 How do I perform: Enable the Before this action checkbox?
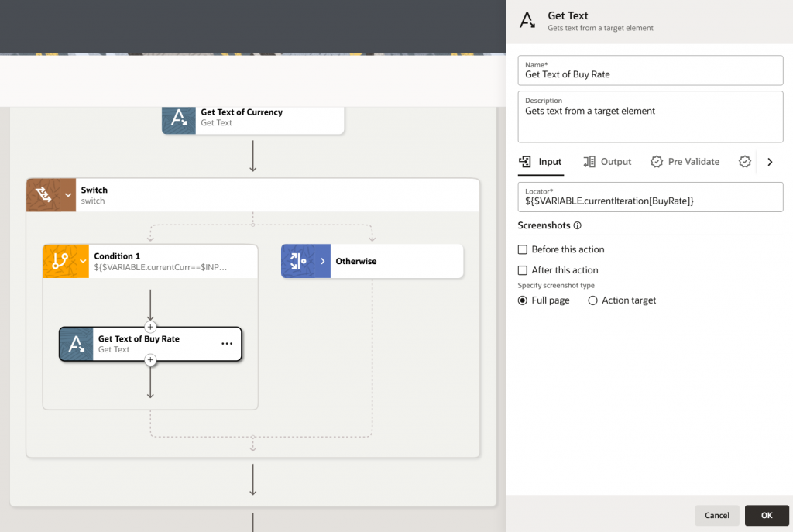click(x=523, y=249)
